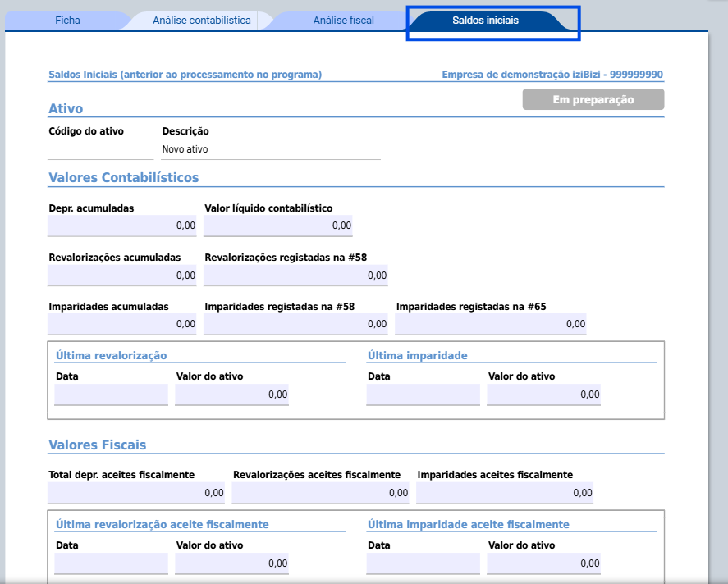728x584 pixels.
Task: Click Imparidades aceites fiscalmente field
Action: coord(505,493)
